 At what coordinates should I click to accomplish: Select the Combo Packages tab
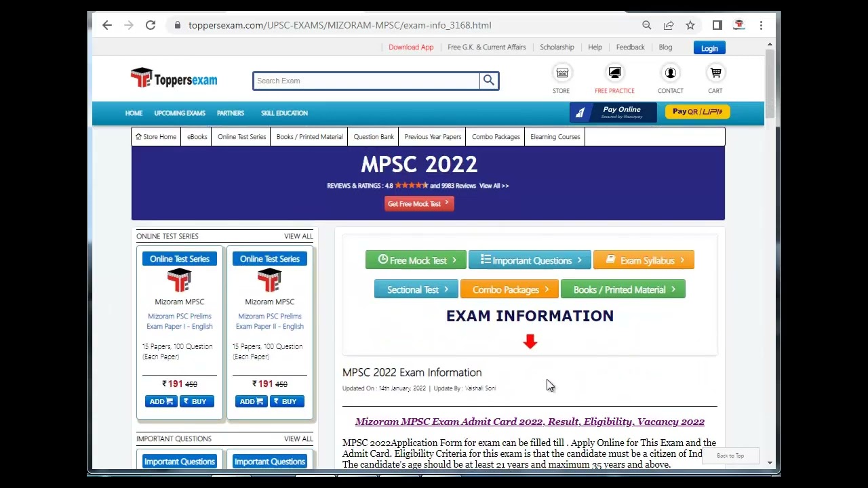496,137
